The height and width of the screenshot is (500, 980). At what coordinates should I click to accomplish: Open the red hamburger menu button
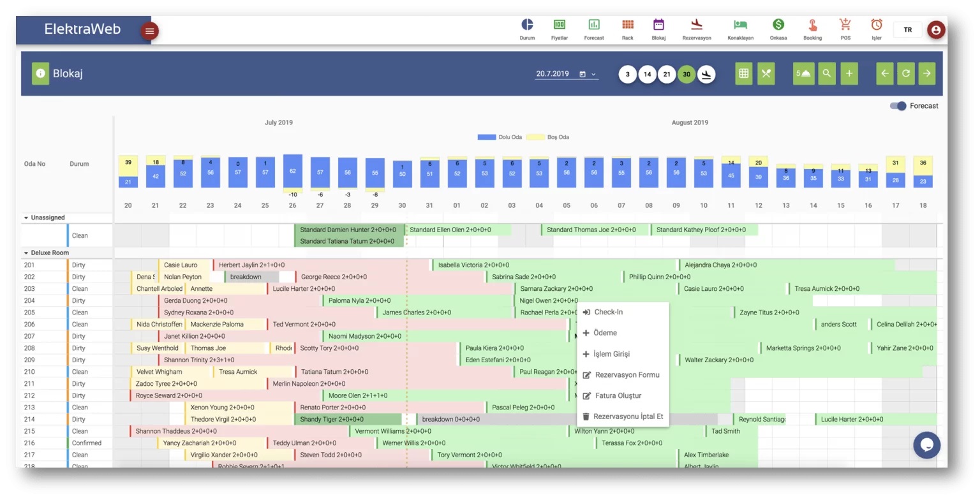click(149, 31)
